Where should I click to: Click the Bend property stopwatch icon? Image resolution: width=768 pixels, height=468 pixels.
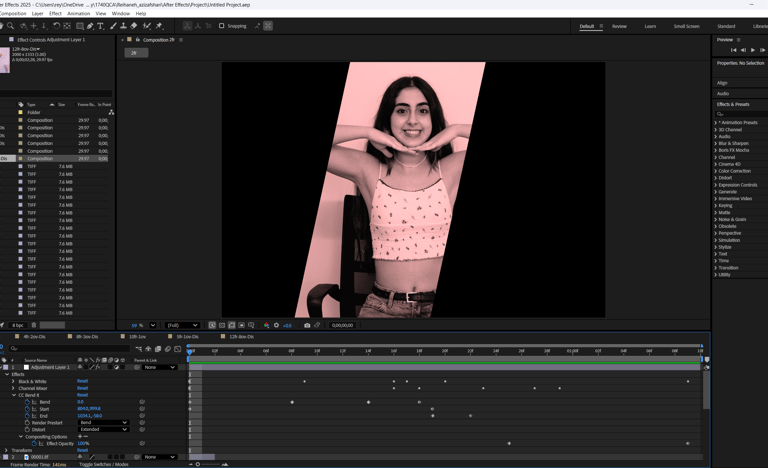point(27,402)
